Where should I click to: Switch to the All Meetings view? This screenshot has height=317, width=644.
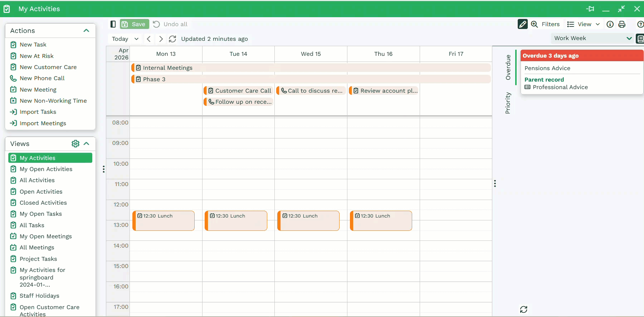coord(37,247)
